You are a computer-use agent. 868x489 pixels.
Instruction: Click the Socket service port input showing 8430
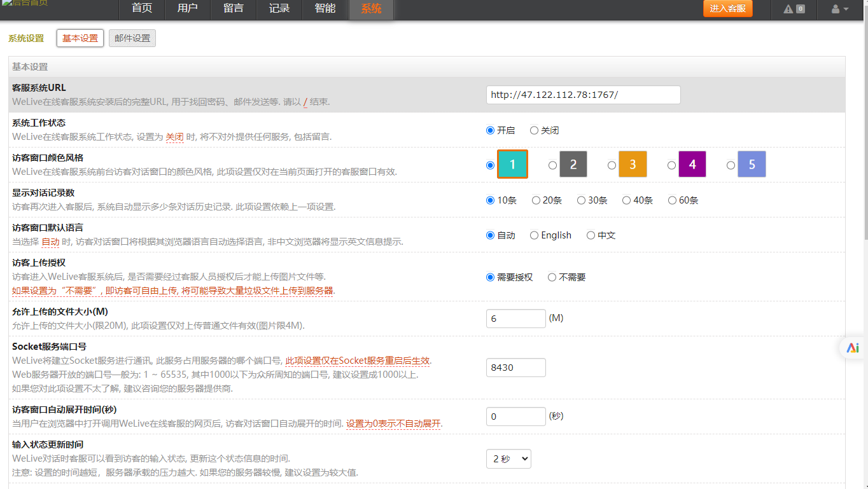pyautogui.click(x=515, y=367)
